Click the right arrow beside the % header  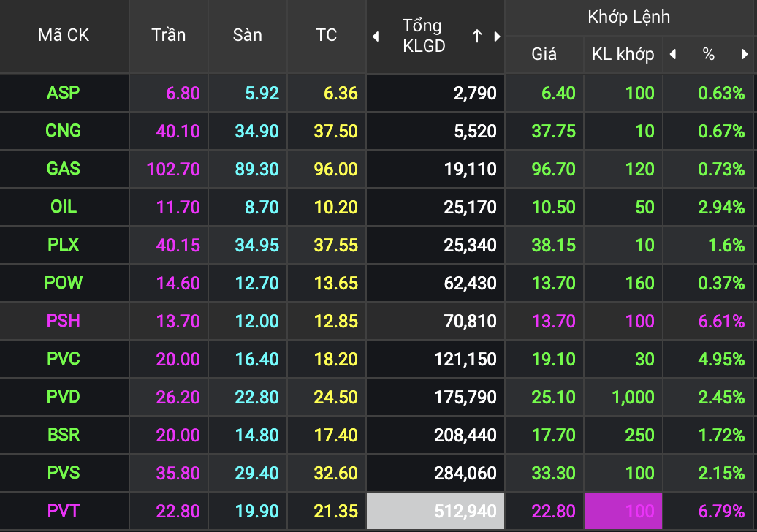click(745, 54)
